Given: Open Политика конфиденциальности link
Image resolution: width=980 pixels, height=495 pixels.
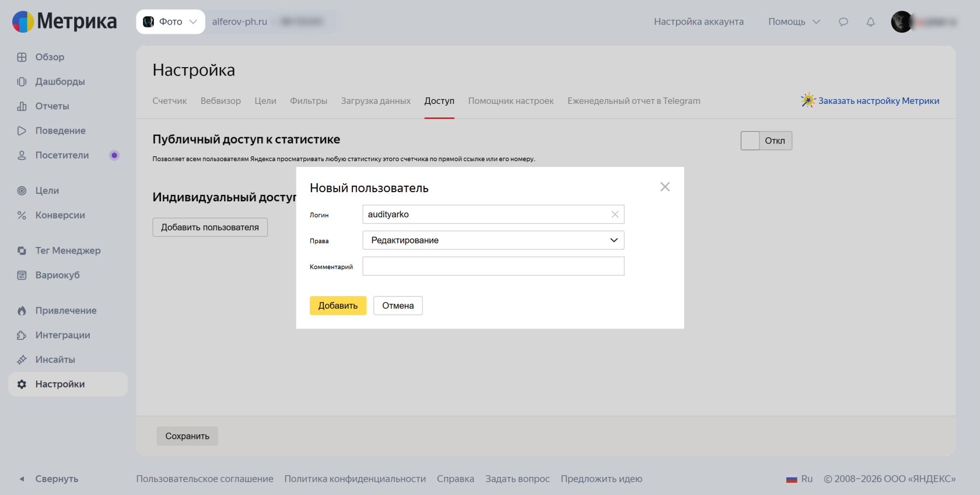Looking at the screenshot, I should 355,479.
